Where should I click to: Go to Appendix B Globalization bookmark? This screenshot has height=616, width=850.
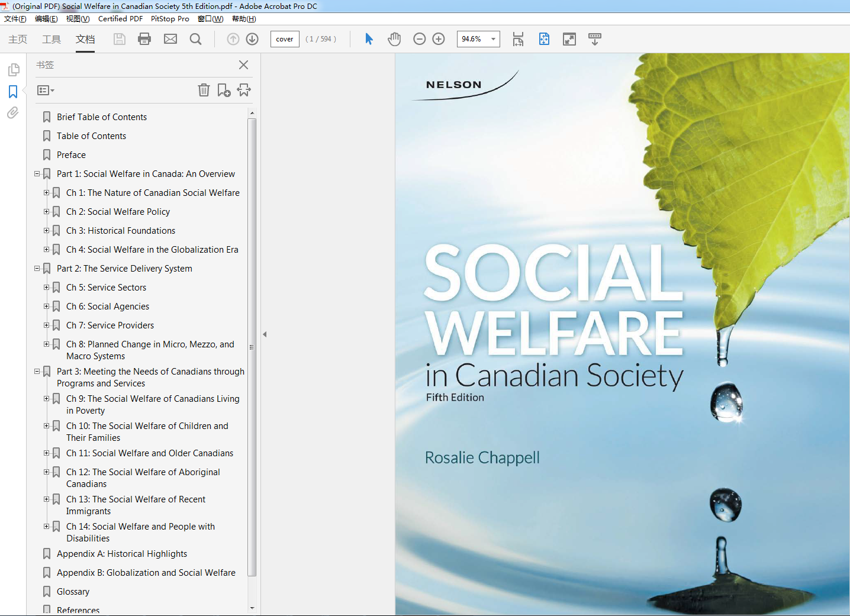(x=146, y=573)
